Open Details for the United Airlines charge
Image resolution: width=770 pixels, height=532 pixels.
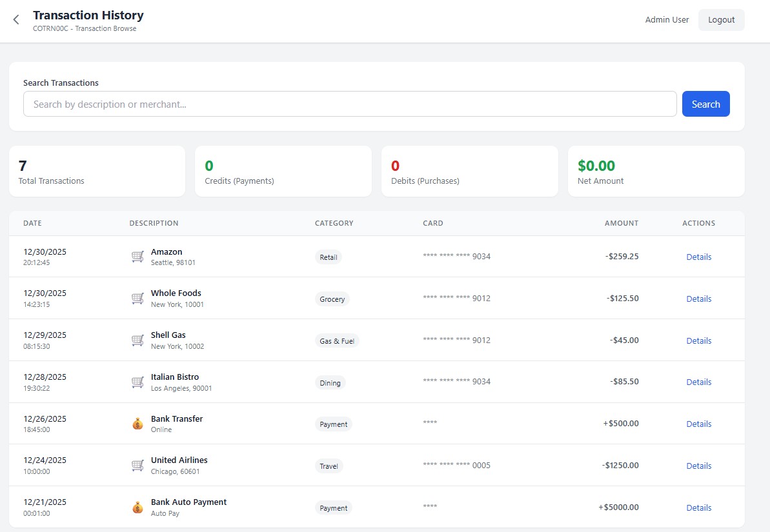click(698, 466)
